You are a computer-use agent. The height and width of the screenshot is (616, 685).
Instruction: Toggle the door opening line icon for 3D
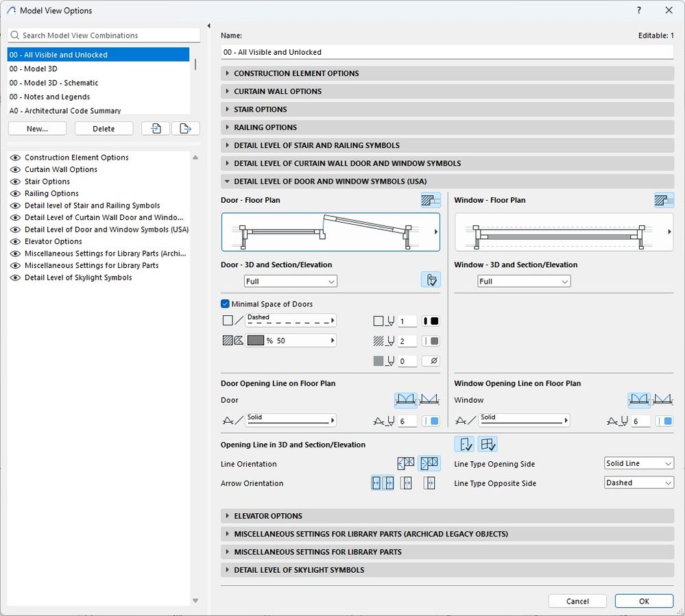coord(466,445)
